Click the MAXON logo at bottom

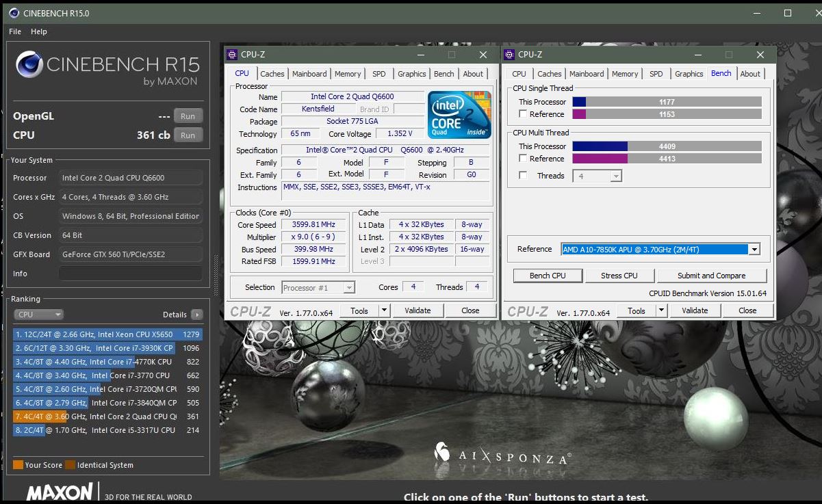click(x=60, y=492)
